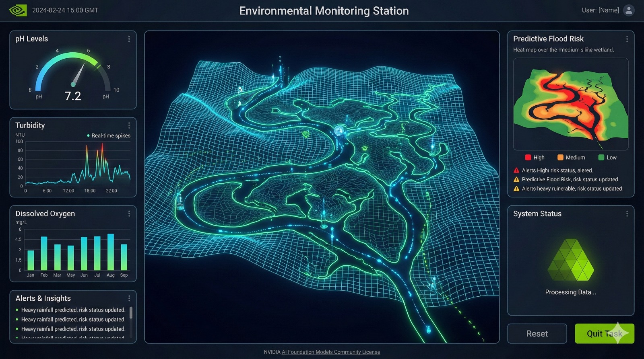Click 'Predictive Flood Risk, risk status updated.' alert
Viewport: 644px width, 359px height.
point(570,180)
